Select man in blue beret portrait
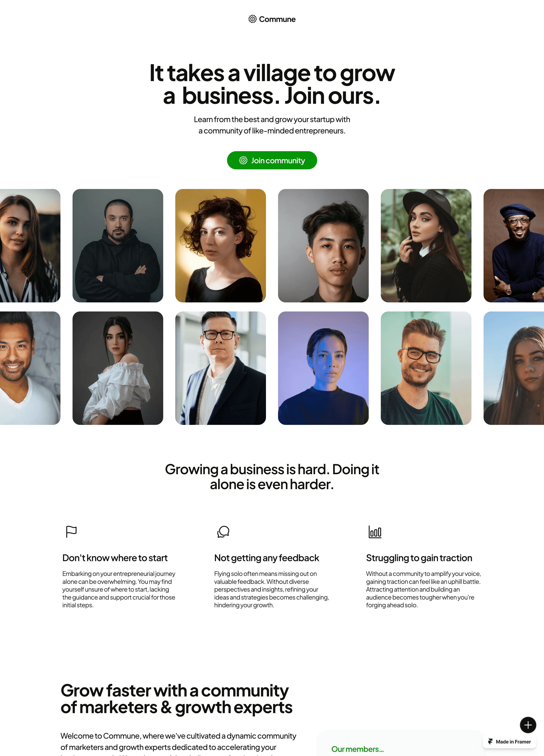Image resolution: width=544 pixels, height=756 pixels. [x=514, y=246]
